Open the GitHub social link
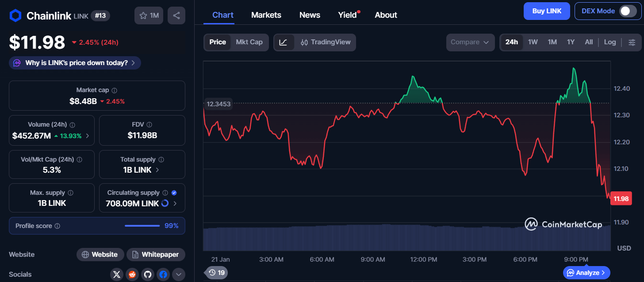The image size is (644, 282). coord(148,274)
